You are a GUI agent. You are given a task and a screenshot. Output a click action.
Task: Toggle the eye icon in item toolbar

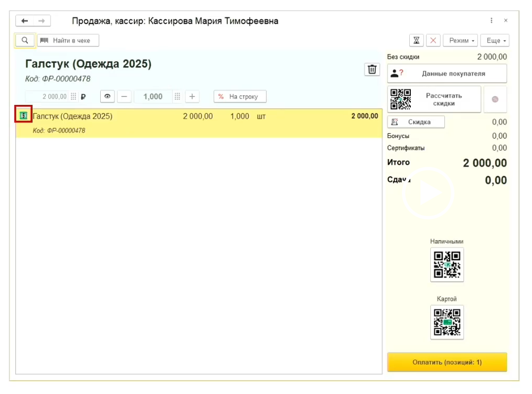pyautogui.click(x=108, y=97)
